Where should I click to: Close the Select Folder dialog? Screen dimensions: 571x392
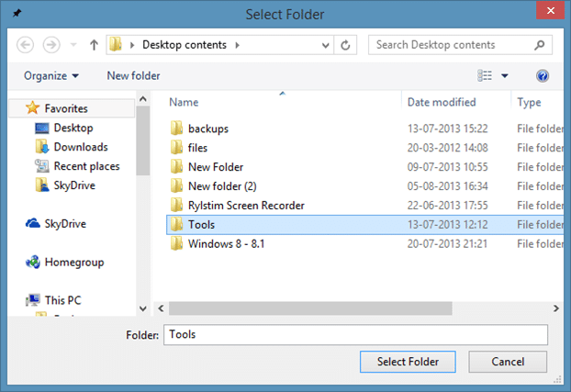click(551, 11)
